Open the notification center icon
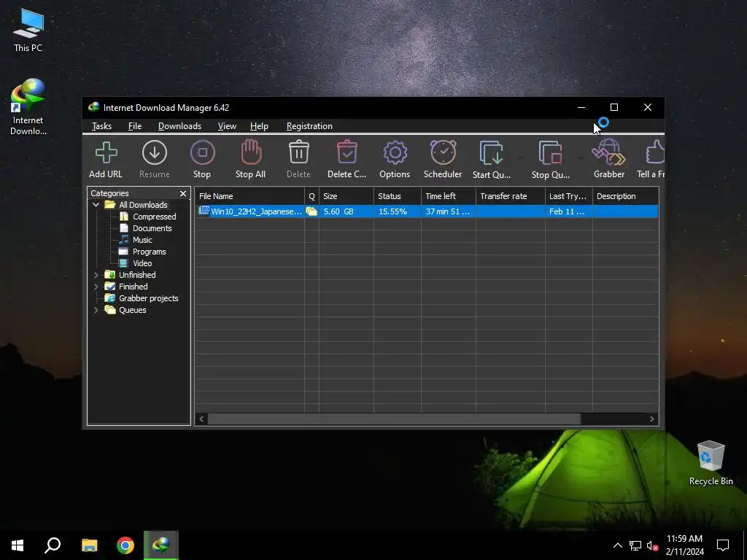The width and height of the screenshot is (747, 560). click(723, 545)
